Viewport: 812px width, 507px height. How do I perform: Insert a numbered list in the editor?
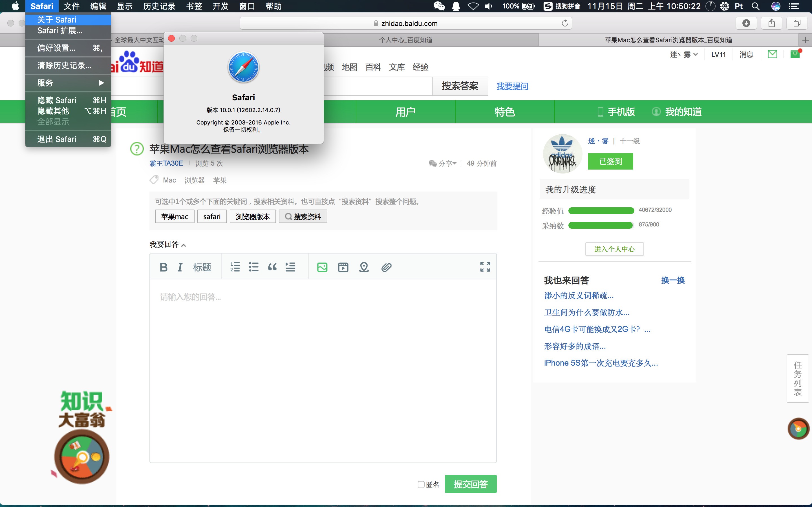(235, 266)
